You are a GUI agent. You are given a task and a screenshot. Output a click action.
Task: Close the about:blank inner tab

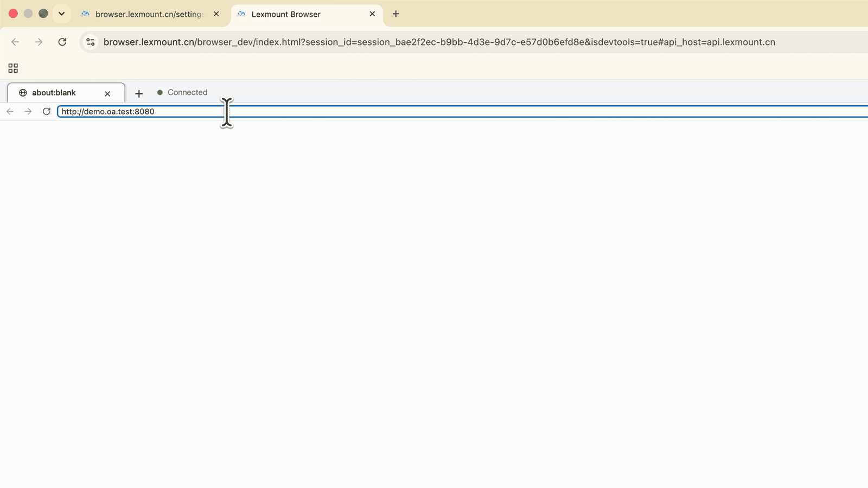(x=107, y=93)
